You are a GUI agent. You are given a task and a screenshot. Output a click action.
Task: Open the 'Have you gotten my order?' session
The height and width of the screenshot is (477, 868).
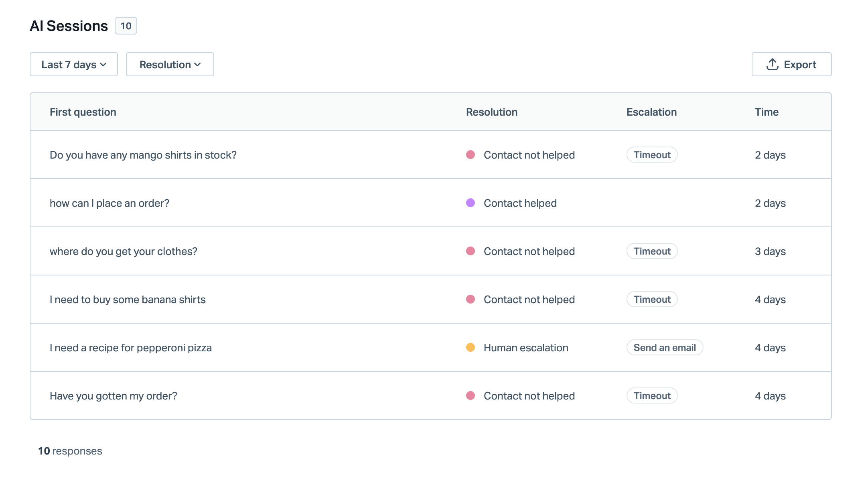(431, 395)
